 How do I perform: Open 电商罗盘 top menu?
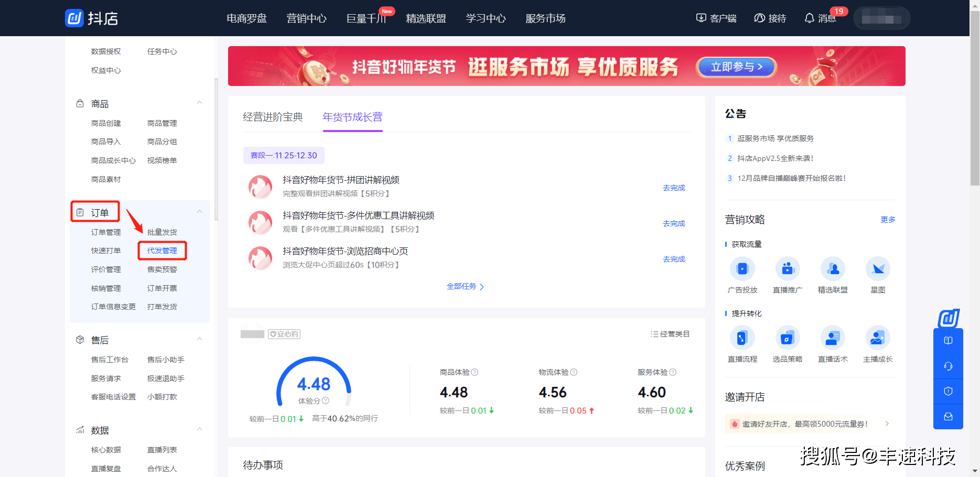(x=247, y=18)
